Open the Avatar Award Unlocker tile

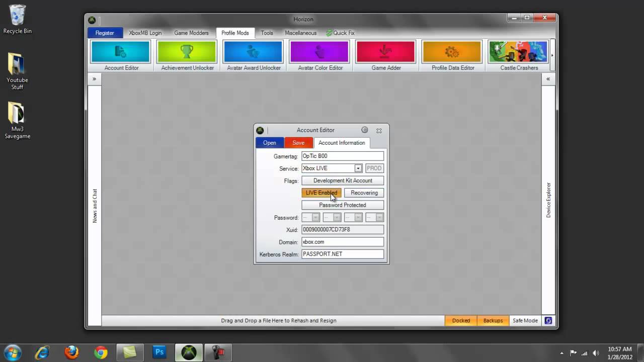(x=253, y=56)
